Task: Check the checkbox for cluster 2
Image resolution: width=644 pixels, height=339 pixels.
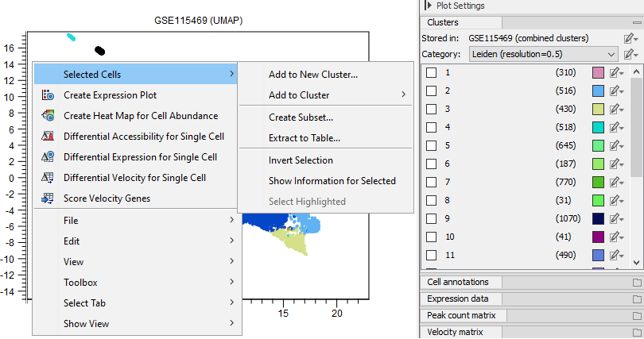Action: [431, 91]
